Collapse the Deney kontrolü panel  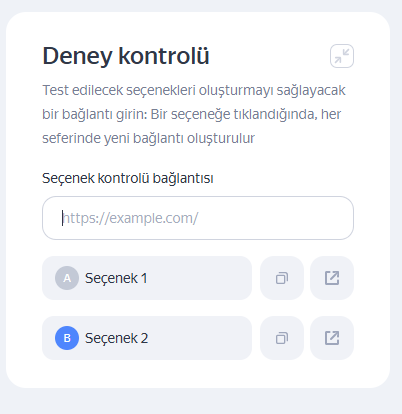342,56
